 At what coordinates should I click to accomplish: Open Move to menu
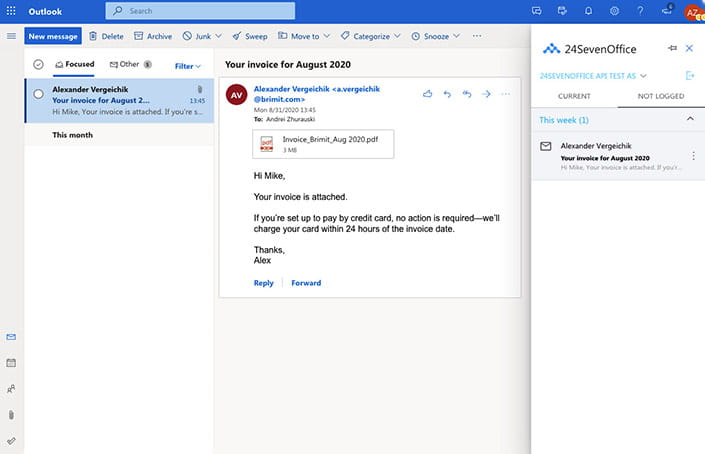point(304,36)
